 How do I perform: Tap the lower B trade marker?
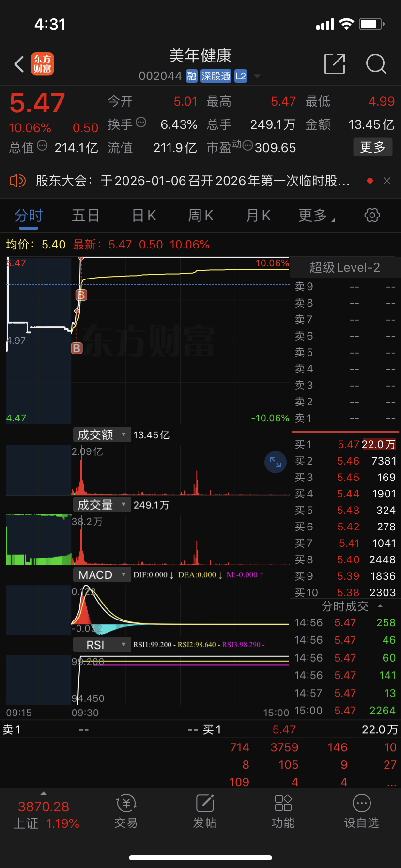coord(77,348)
